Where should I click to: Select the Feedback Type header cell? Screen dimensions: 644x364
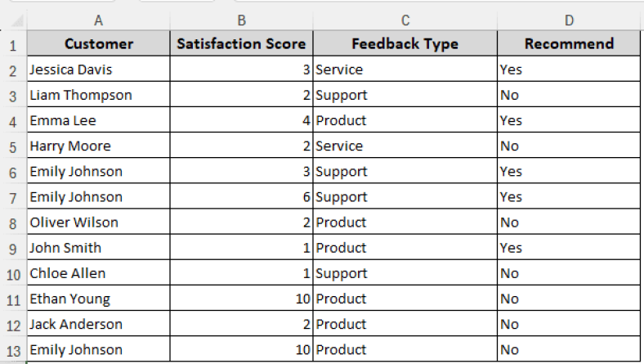pos(405,44)
